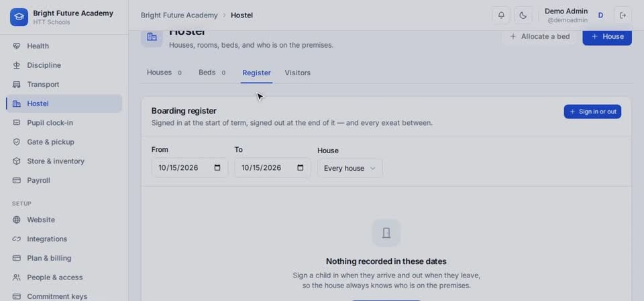Open Plan & billing link
644x301 pixels.
pyautogui.click(x=64, y=258)
